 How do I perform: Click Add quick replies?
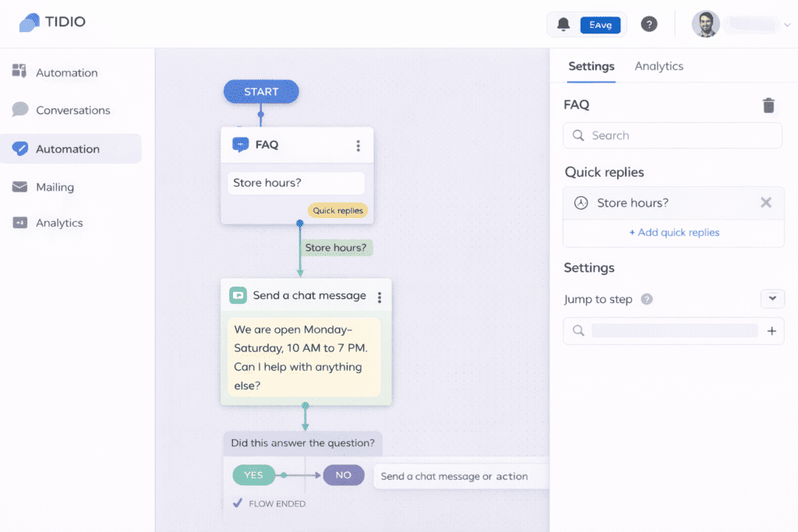click(673, 233)
